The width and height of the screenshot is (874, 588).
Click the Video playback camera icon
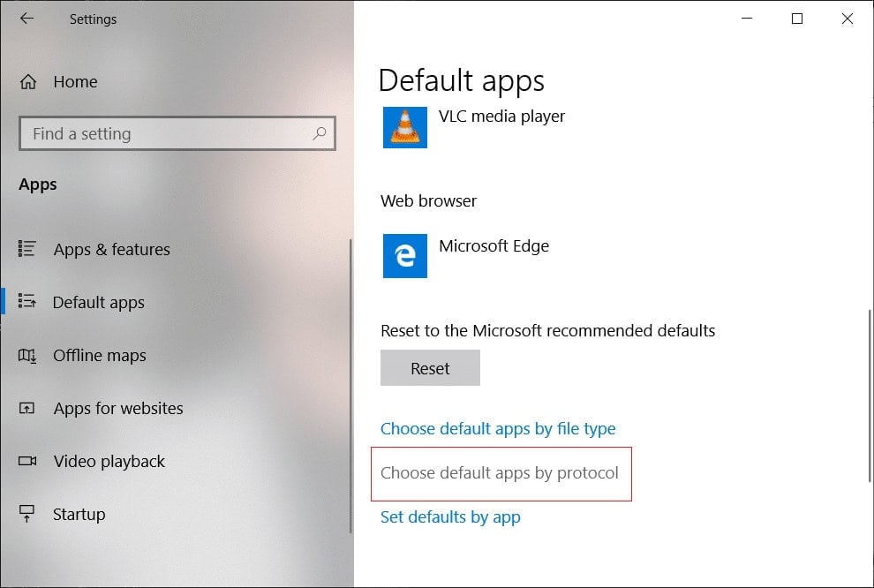coord(28,461)
